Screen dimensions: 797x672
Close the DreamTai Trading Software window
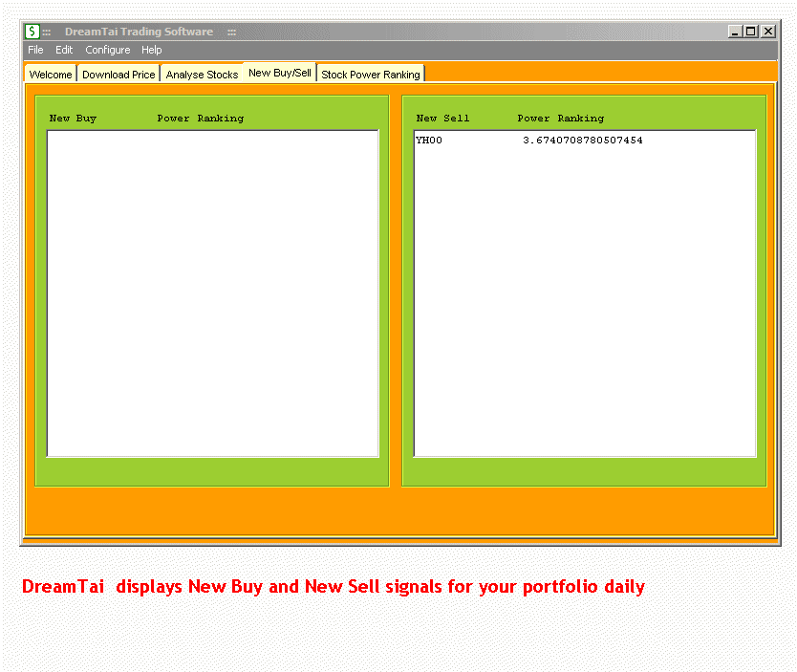[x=768, y=32]
